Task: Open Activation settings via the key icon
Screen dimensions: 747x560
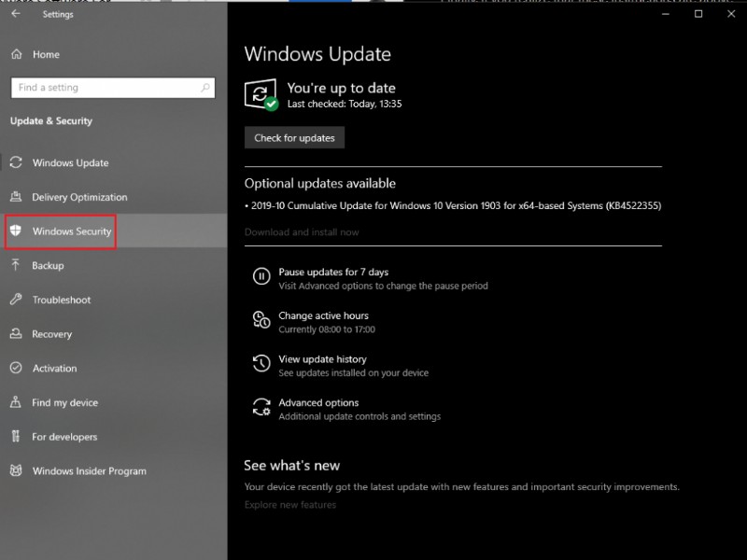Action: click(x=16, y=368)
